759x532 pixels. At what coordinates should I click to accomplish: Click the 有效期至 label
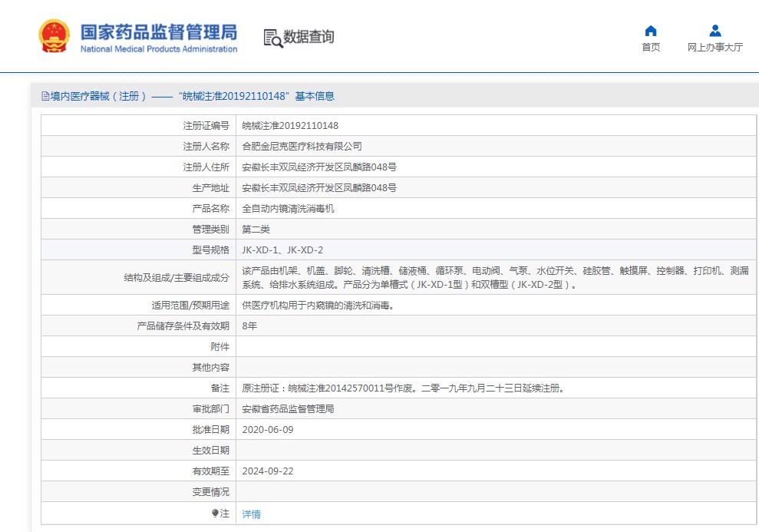click(x=210, y=471)
